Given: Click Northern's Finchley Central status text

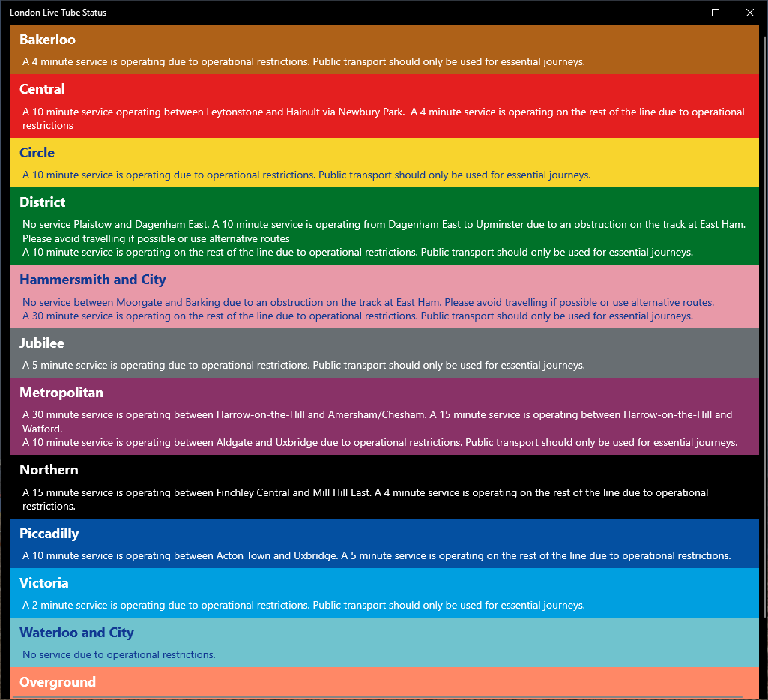Looking at the screenshot, I should (366, 500).
